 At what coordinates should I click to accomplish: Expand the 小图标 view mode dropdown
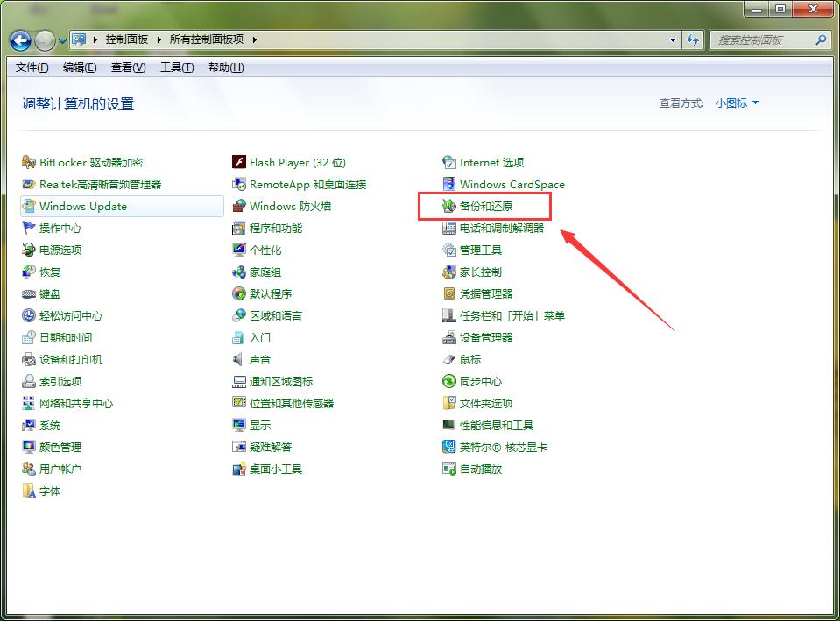[x=738, y=102]
